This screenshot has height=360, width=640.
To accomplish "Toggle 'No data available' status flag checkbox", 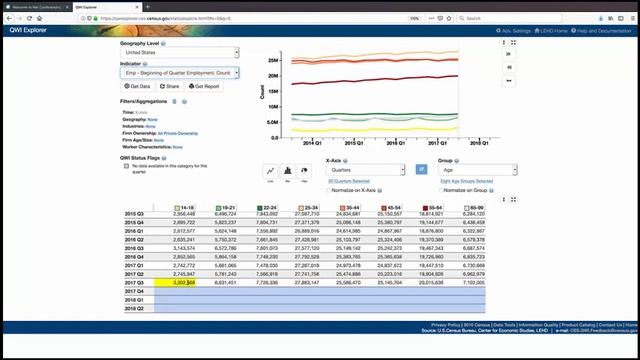I will click(127, 166).
